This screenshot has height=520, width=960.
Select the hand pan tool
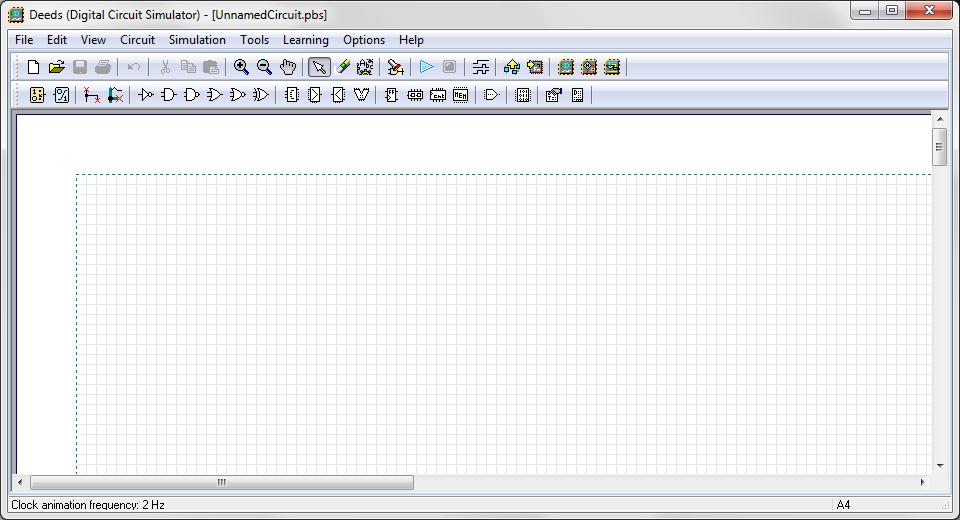(x=288, y=67)
